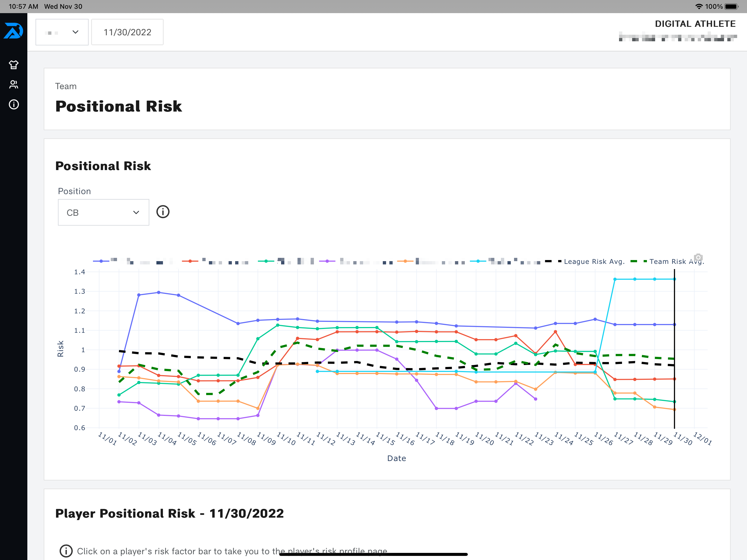Click the info icon next to Position dropdown
The width and height of the screenshot is (747, 560).
pyautogui.click(x=163, y=212)
